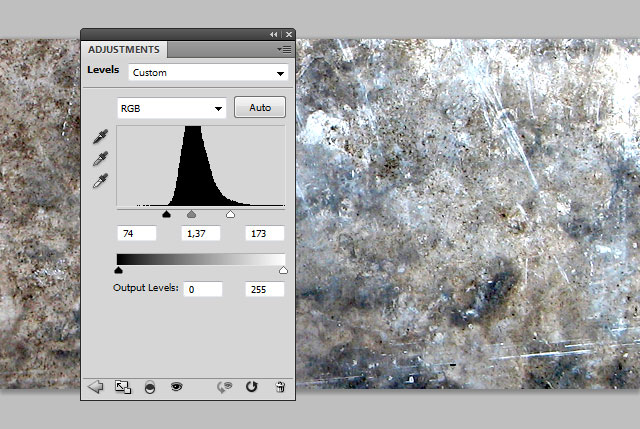The image size is (640, 429).
Task: Click the output levels field showing 255
Action: click(x=264, y=289)
